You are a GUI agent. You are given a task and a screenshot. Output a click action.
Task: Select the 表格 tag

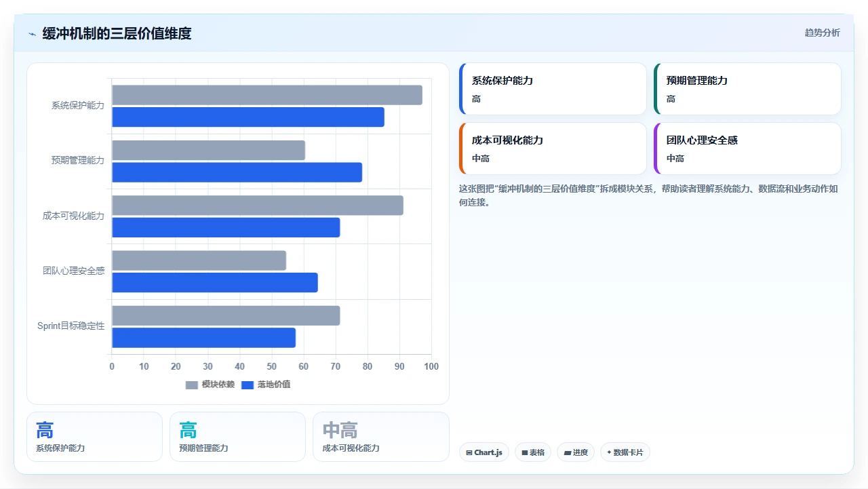coord(533,452)
